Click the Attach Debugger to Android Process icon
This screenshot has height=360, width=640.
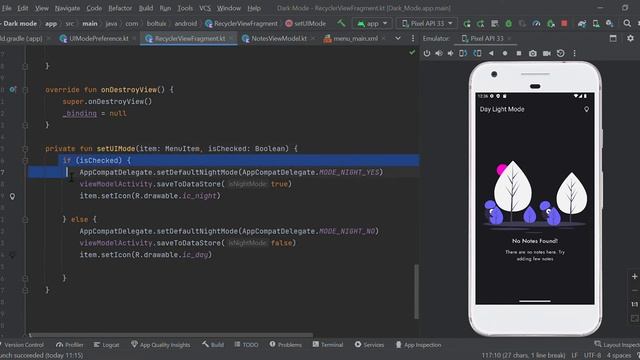click(x=551, y=24)
